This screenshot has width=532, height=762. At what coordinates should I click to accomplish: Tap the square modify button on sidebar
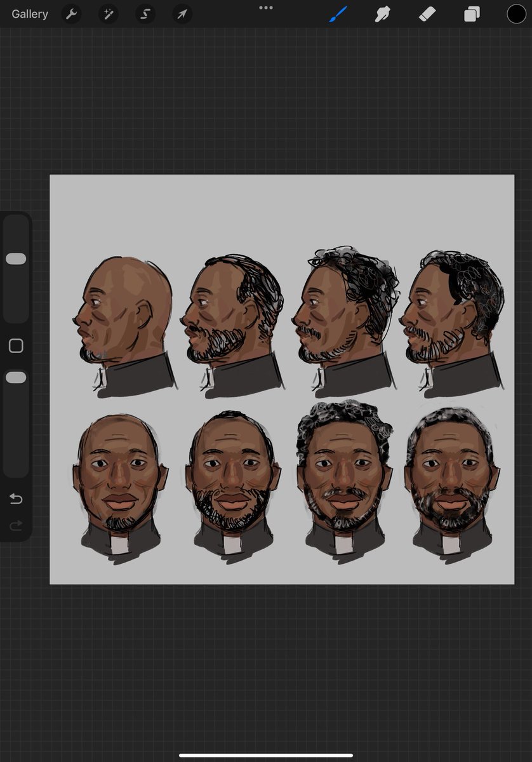click(16, 346)
